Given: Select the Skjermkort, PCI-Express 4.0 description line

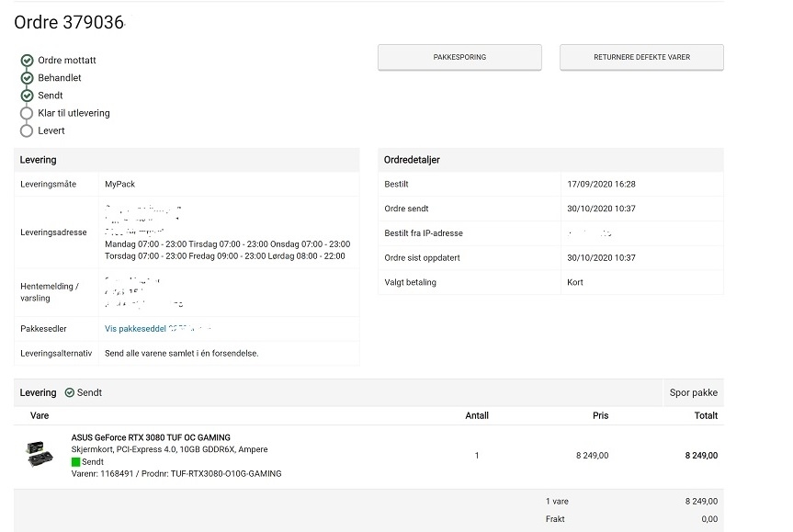Looking at the screenshot, I should (169, 449).
